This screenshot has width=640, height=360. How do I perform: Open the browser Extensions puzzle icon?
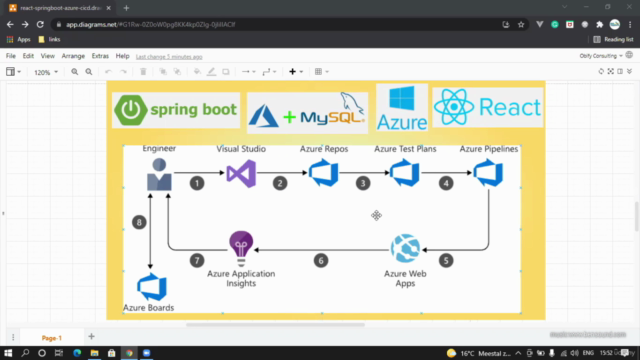click(599, 24)
